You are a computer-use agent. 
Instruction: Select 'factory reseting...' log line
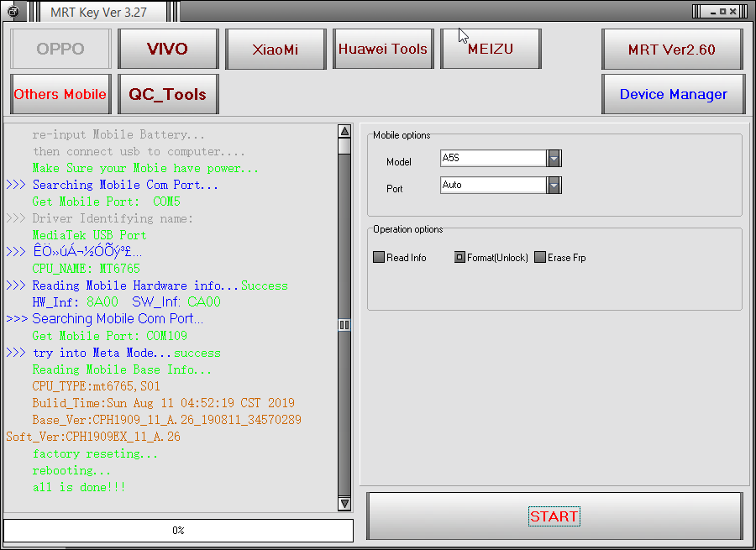95,453
